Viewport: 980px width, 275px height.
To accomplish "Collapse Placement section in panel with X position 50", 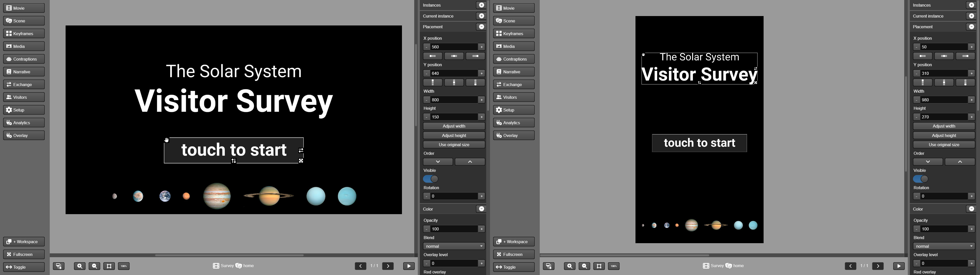I will [x=971, y=26].
